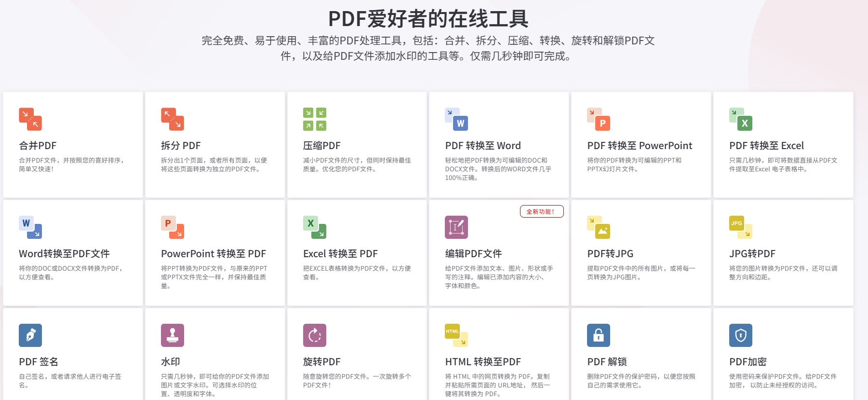Screen dimensions: 868x400
Task: Open the JPG转PDF title
Action: [x=752, y=254]
